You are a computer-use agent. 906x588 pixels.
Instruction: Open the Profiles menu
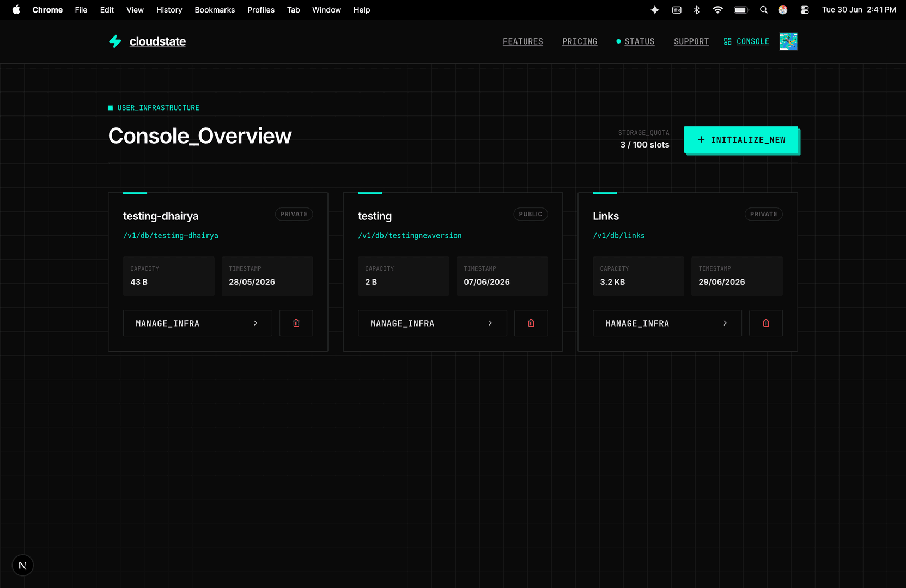click(x=261, y=10)
